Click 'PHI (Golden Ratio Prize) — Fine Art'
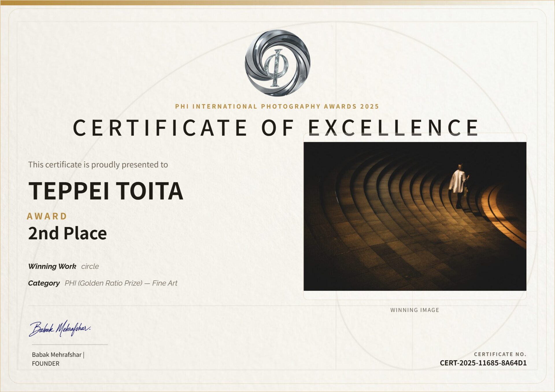This screenshot has width=555, height=392. click(121, 283)
